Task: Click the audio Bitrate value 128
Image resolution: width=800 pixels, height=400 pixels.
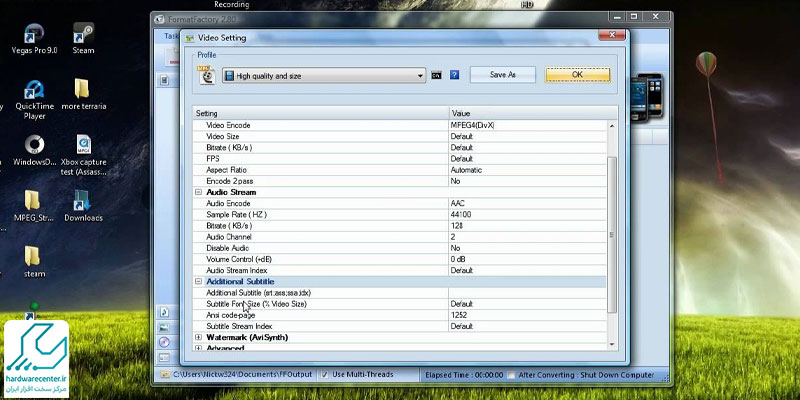Action: point(528,226)
